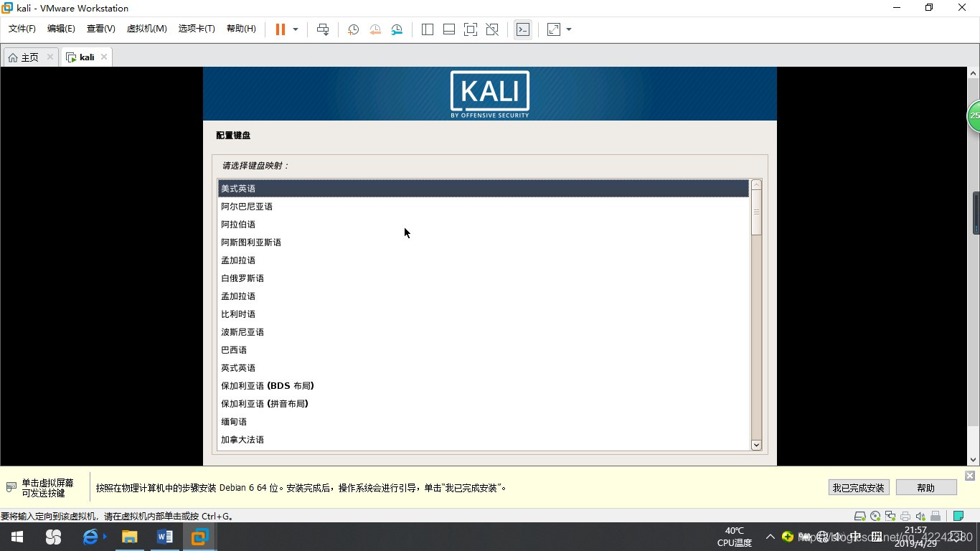Click the VM viewport scroll-up arrow
The width and height of the screenshot is (980, 551).
[x=974, y=73]
